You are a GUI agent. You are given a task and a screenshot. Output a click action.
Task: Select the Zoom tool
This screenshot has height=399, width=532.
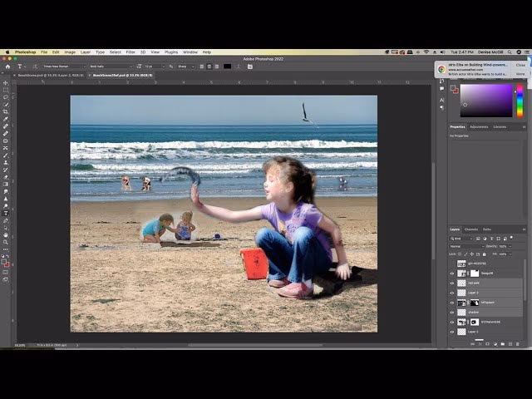tap(6, 242)
